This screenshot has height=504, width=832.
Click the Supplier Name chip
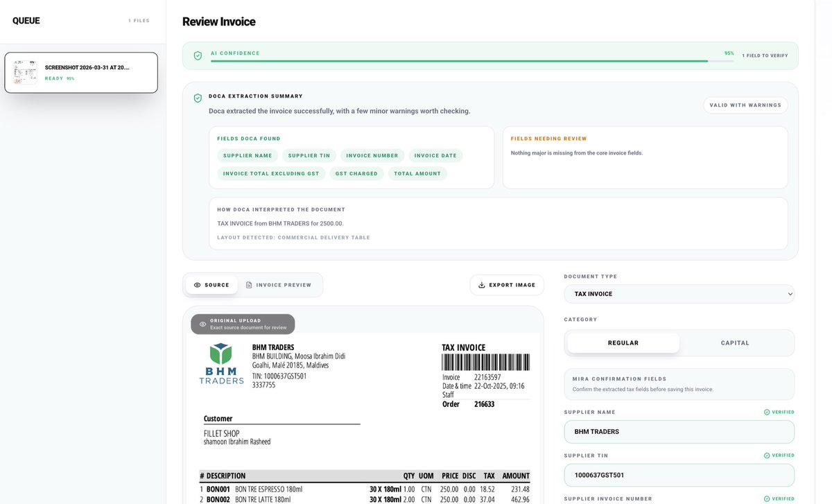pos(248,155)
